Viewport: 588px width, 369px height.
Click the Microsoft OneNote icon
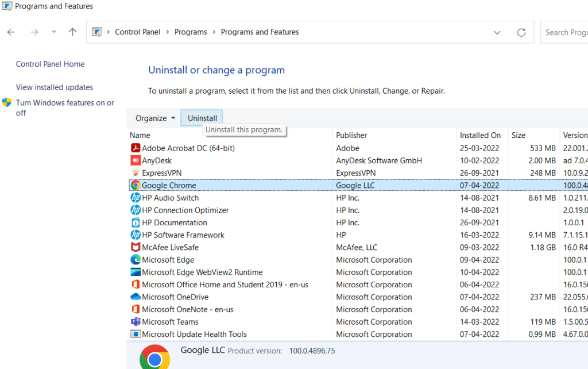point(136,309)
